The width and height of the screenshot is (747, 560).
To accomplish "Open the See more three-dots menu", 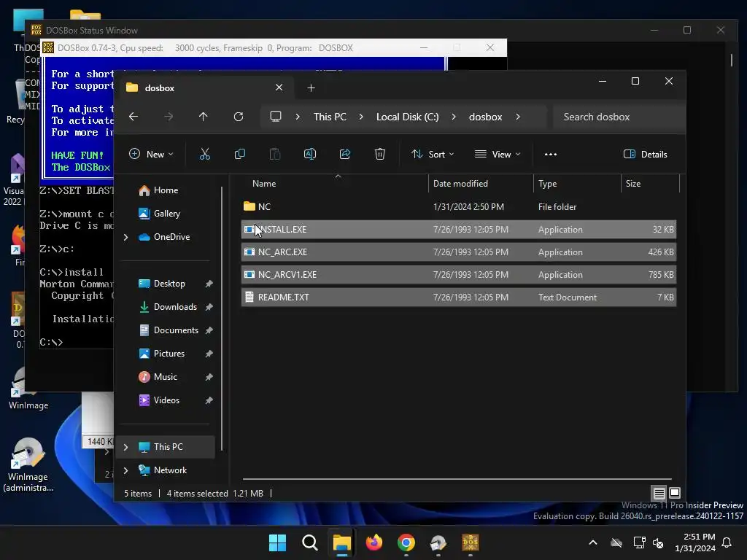I will tap(551, 155).
